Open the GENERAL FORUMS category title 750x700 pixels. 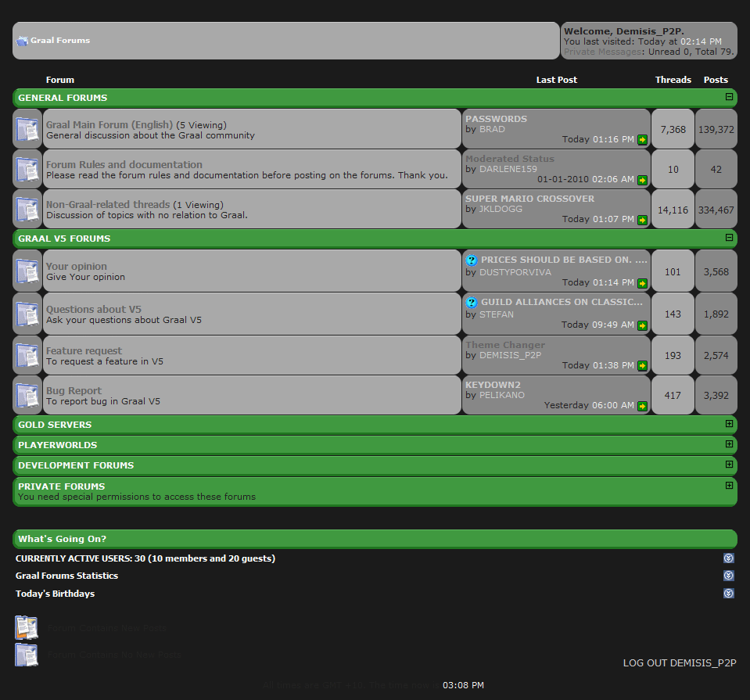(63, 98)
